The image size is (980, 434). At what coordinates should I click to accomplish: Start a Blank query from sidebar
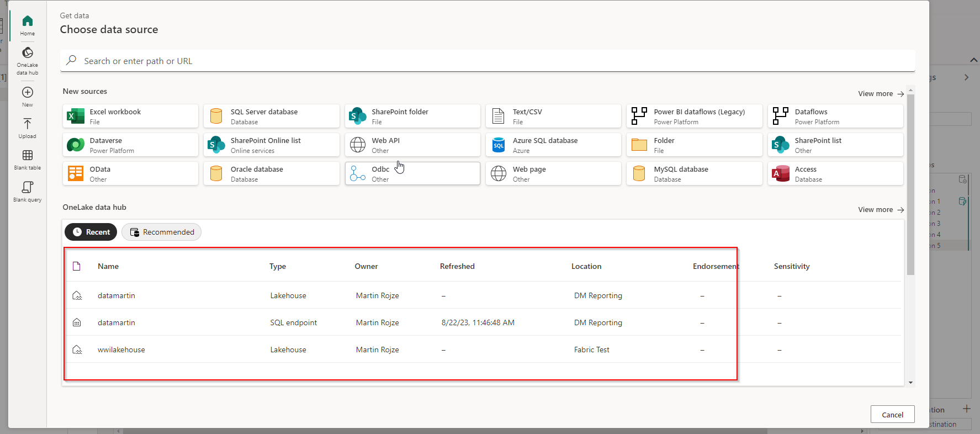28,192
